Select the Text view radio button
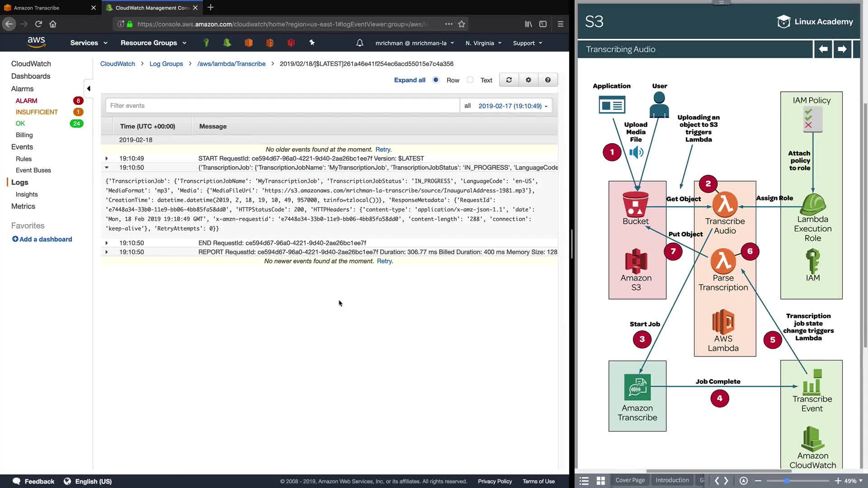The image size is (868, 488). 470,80
